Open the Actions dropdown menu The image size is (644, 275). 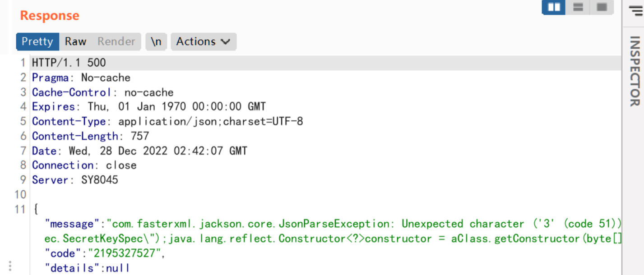pos(203,41)
